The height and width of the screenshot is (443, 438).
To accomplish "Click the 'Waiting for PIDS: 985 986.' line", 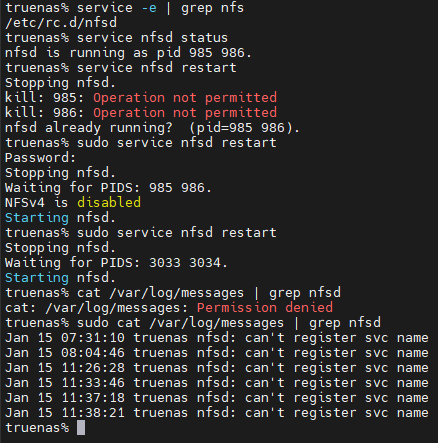I will pyautogui.click(x=108, y=188).
